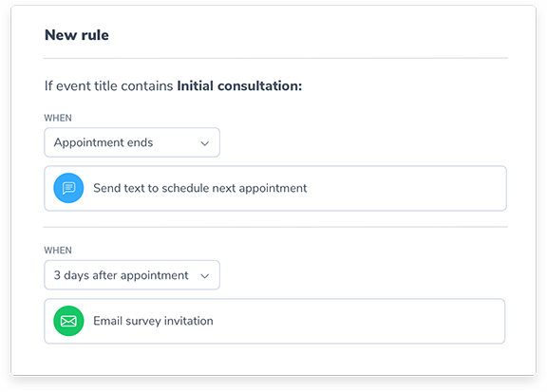Click the "If event title contains" text

click(108, 85)
